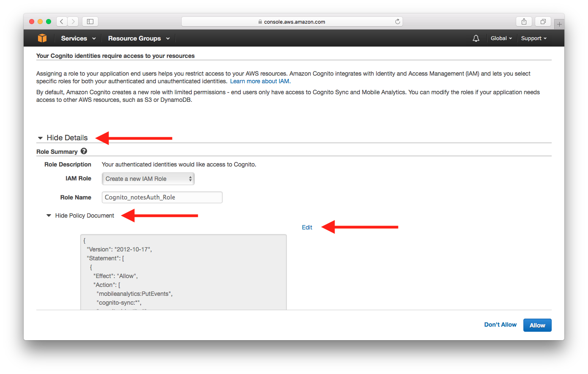This screenshot has height=374, width=588.
Task: Open the Global region dropdown
Action: [x=501, y=38]
